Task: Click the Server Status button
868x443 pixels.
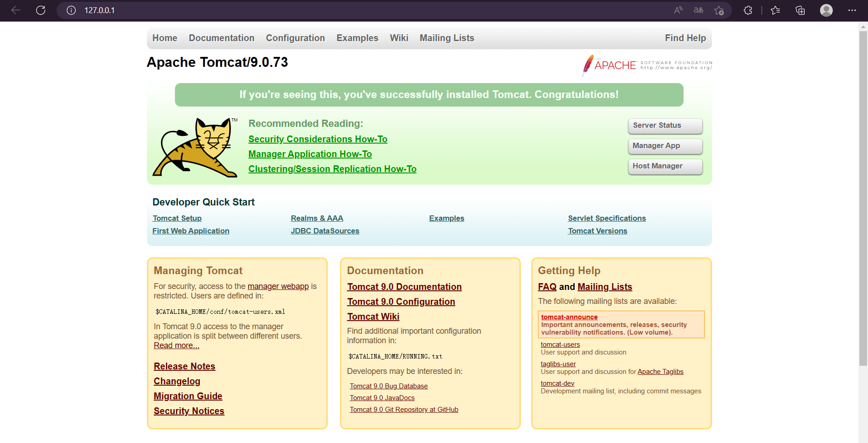Action: pyautogui.click(x=665, y=126)
